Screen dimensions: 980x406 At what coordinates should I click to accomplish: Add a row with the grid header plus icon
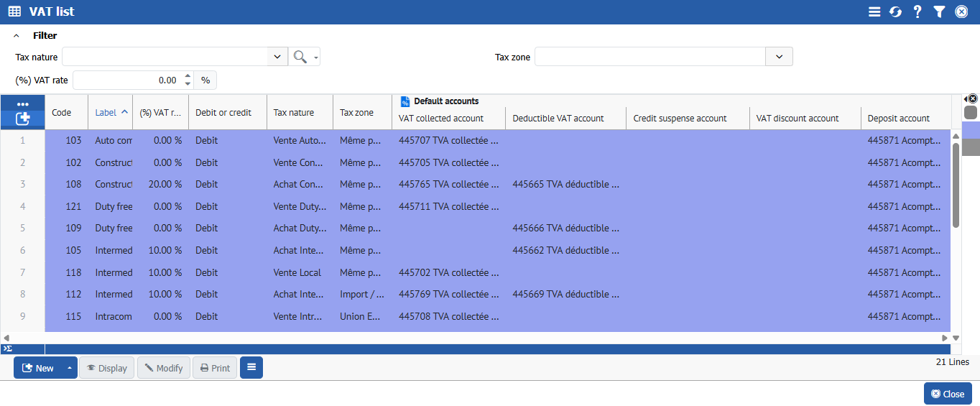point(22,118)
